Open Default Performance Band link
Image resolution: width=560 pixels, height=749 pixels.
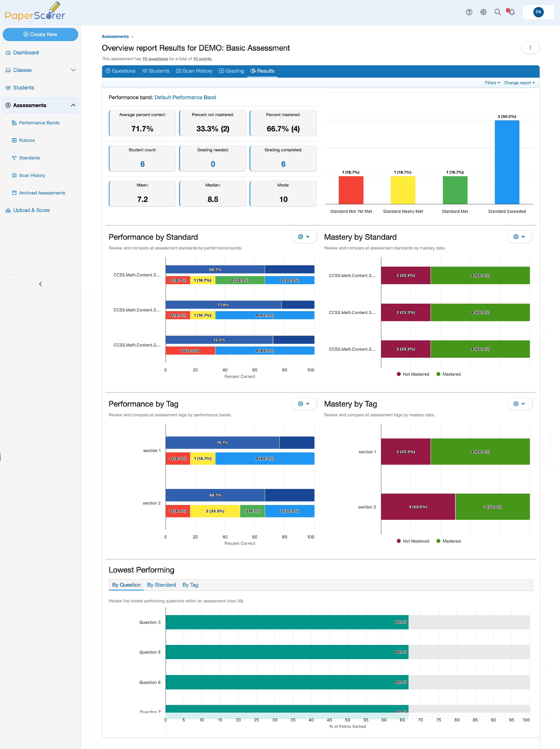tap(185, 98)
